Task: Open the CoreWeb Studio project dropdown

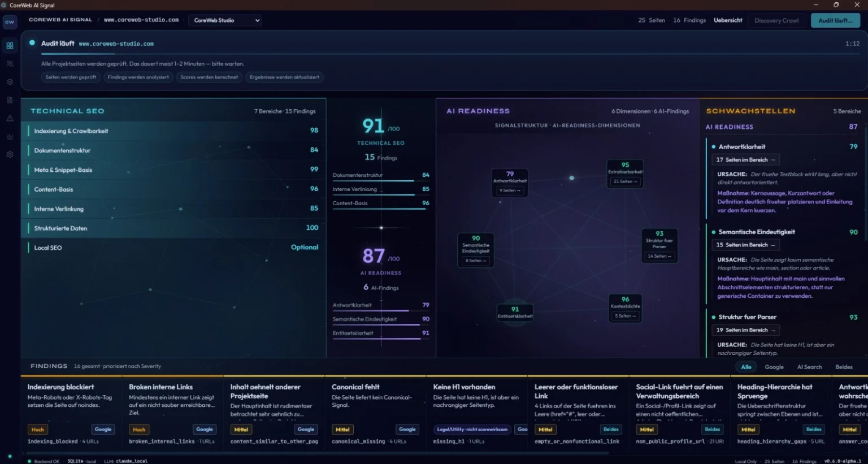Action: [x=225, y=20]
